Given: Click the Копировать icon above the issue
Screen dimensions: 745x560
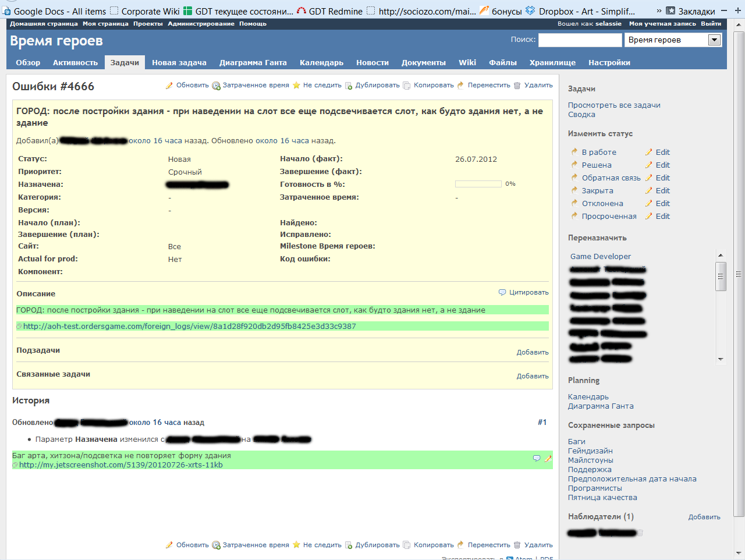Looking at the screenshot, I should (407, 86).
